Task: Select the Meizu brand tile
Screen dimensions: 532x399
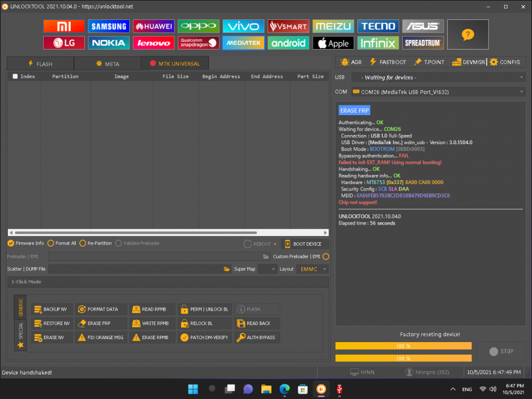Action: (333, 26)
